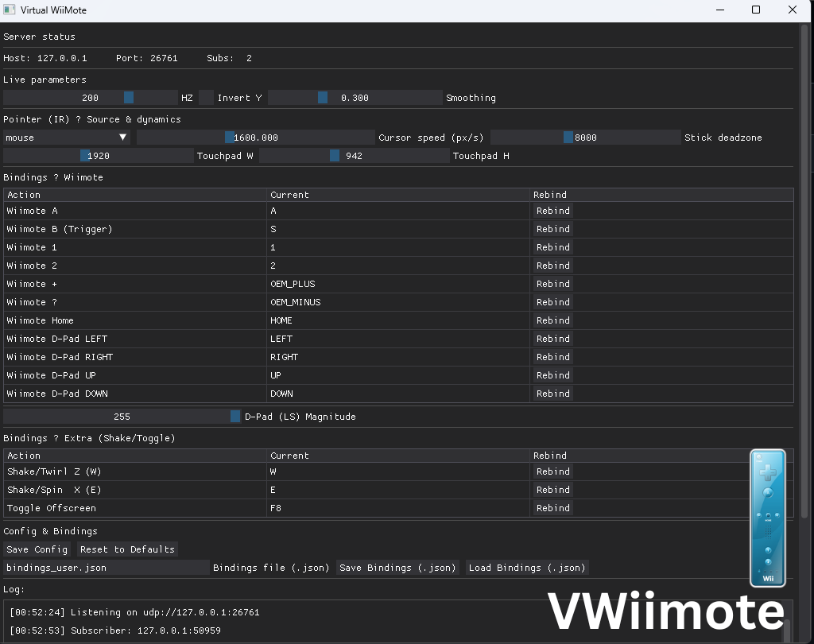Click the Virtual WiiMote title bar app icon
This screenshot has height=644, width=814.
click(10, 10)
